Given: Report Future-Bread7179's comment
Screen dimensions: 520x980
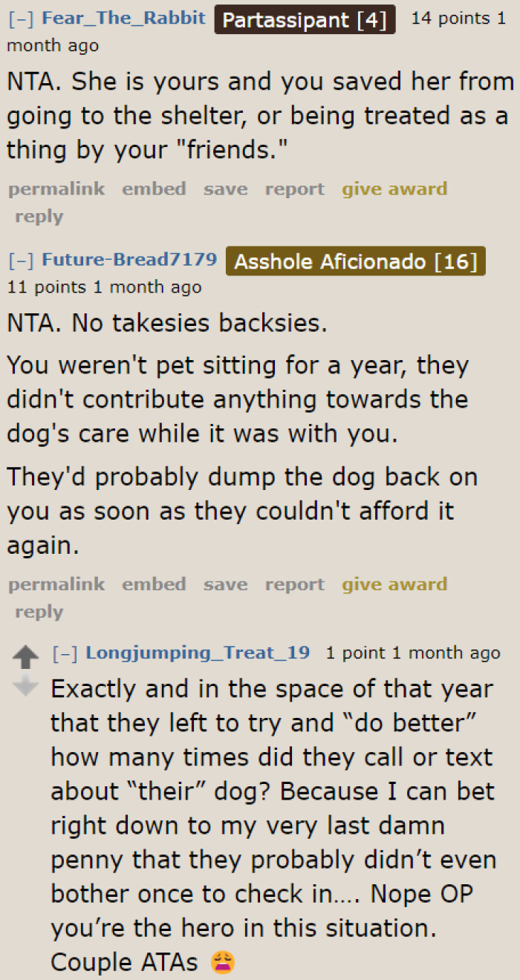Looking at the screenshot, I should pos(294,584).
